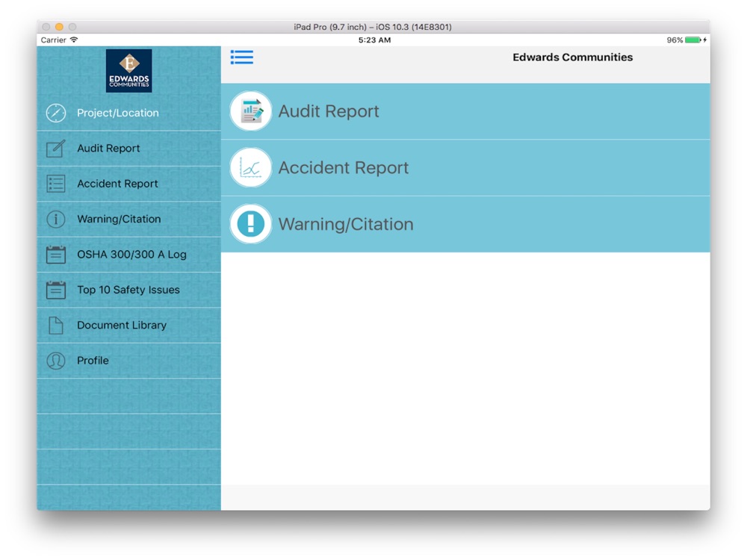Open Top 10 Safety Issues menu entry

(x=128, y=290)
